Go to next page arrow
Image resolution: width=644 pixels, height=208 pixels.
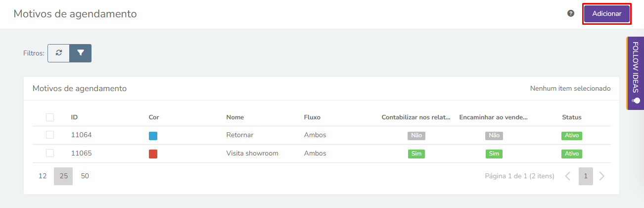[602, 176]
